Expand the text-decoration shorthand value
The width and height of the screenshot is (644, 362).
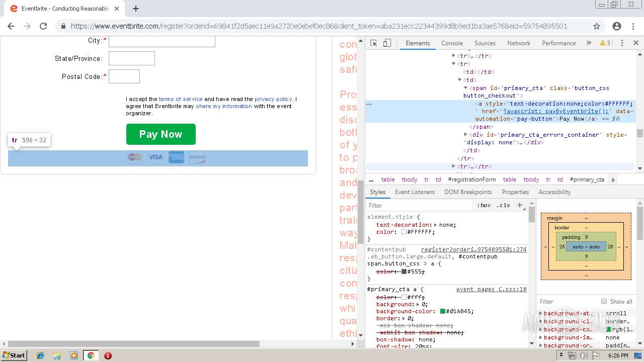pyautogui.click(x=435, y=225)
